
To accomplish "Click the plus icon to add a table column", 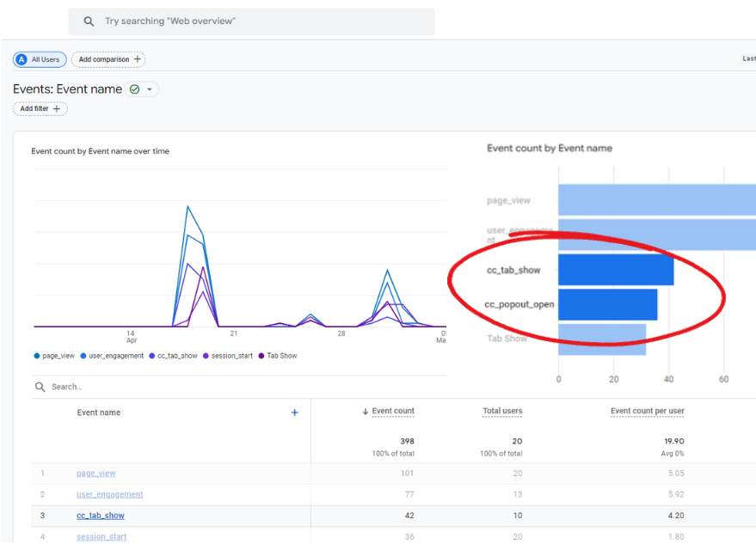I will click(x=294, y=413).
